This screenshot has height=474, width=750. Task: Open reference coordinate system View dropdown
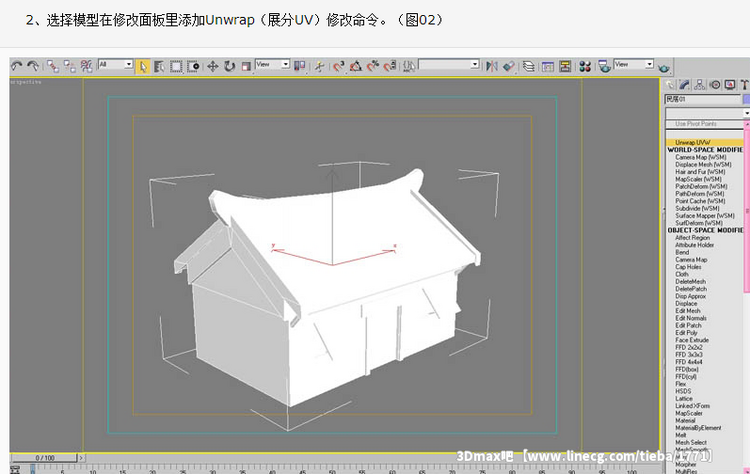tap(272, 64)
